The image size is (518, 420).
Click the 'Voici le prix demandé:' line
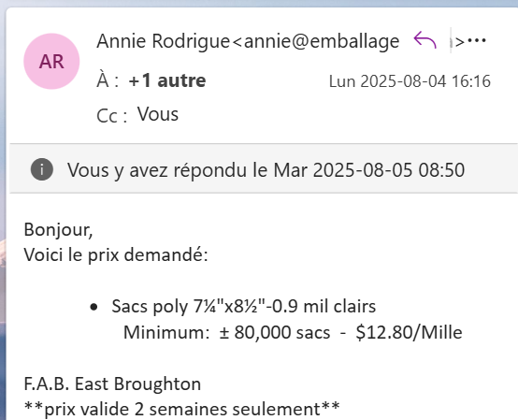(x=116, y=254)
